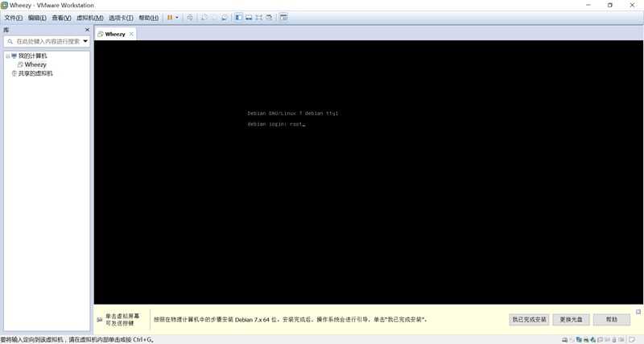This screenshot has height=344, width=644.
Task: Toggle the console view button
Action: point(283,17)
